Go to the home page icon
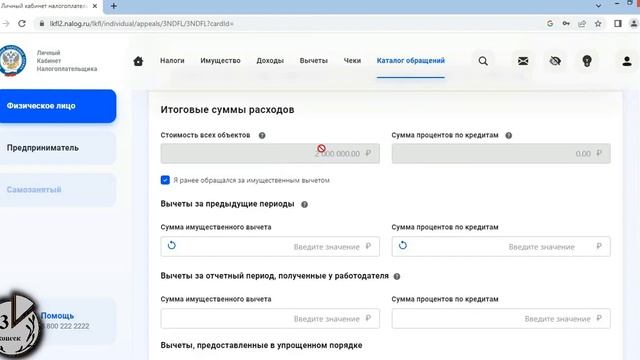 [x=138, y=61]
